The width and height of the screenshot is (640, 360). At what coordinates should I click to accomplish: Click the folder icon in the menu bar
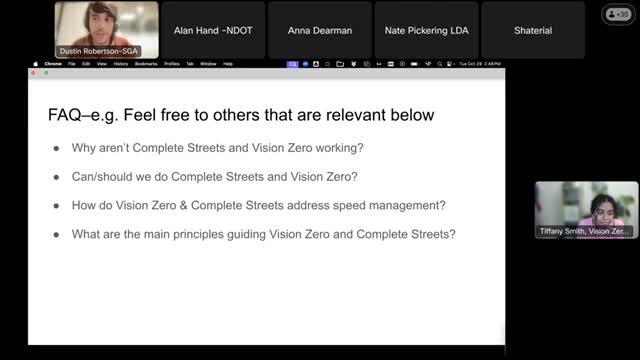[340, 64]
